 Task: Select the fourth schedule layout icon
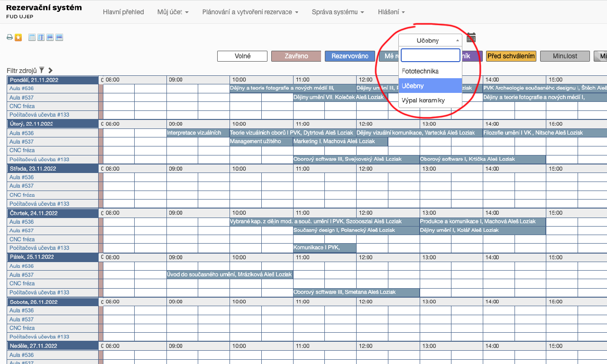59,37
